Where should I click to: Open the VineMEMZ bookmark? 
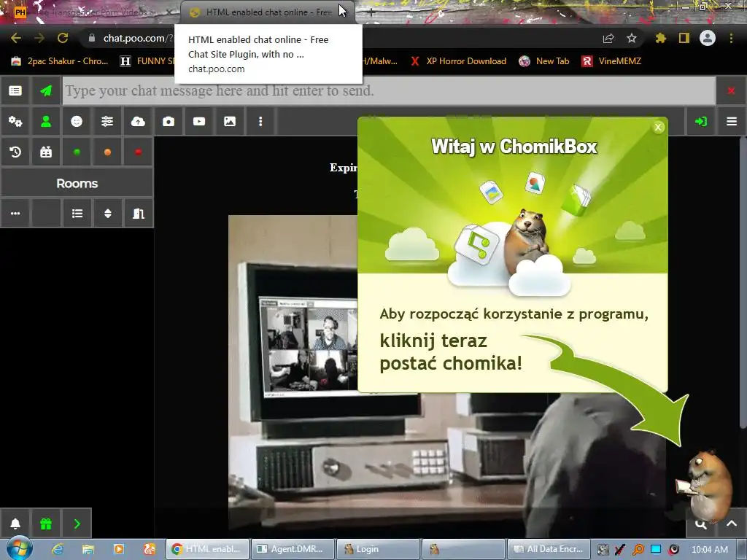(612, 61)
